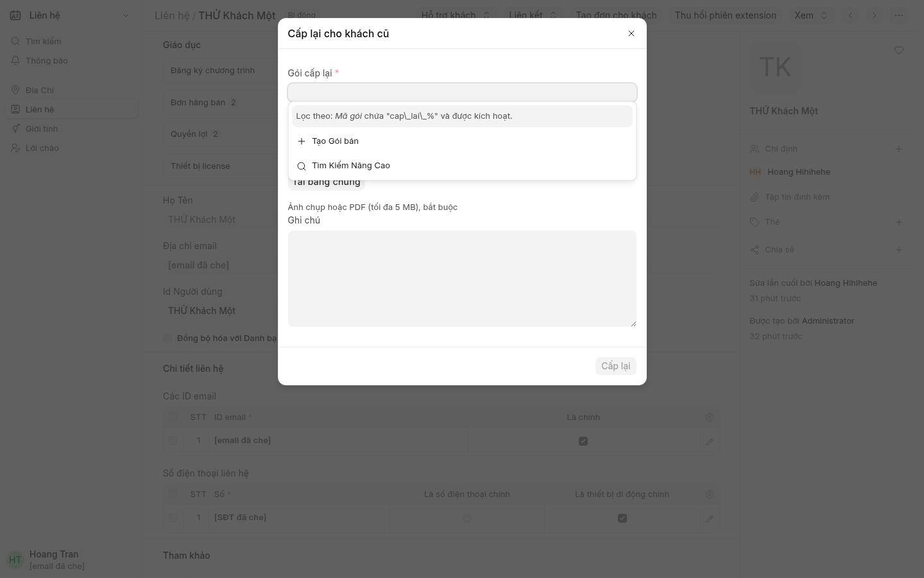Click the Liên hệ breadcrumb link
The image size is (924, 578).
coord(171,15)
